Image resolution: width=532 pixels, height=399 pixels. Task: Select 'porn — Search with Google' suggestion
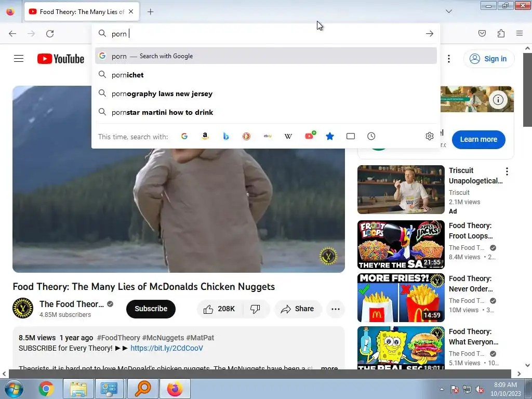coord(266,56)
